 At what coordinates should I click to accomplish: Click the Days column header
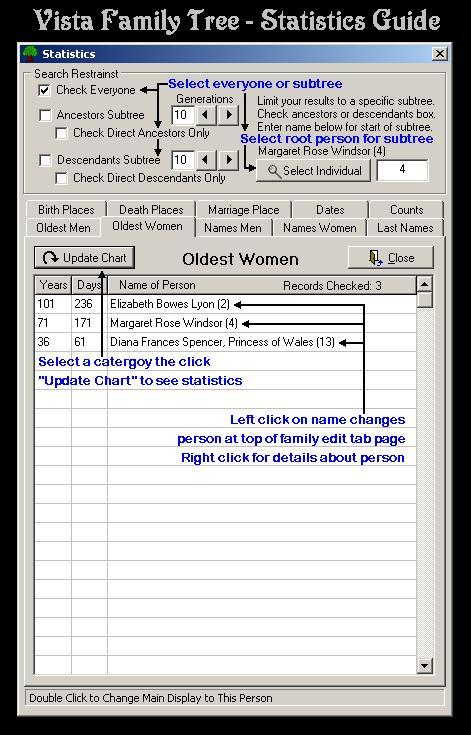89,285
